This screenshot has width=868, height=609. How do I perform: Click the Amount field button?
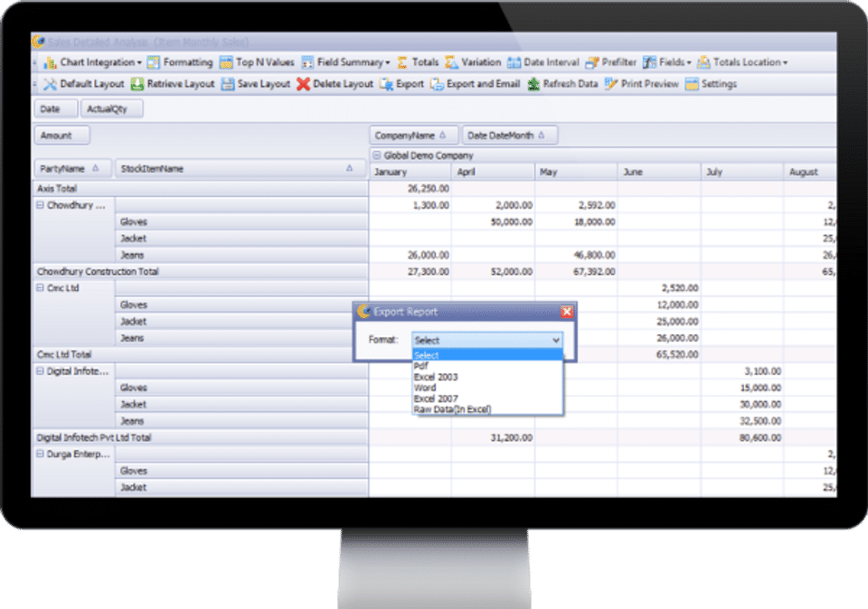(x=62, y=136)
